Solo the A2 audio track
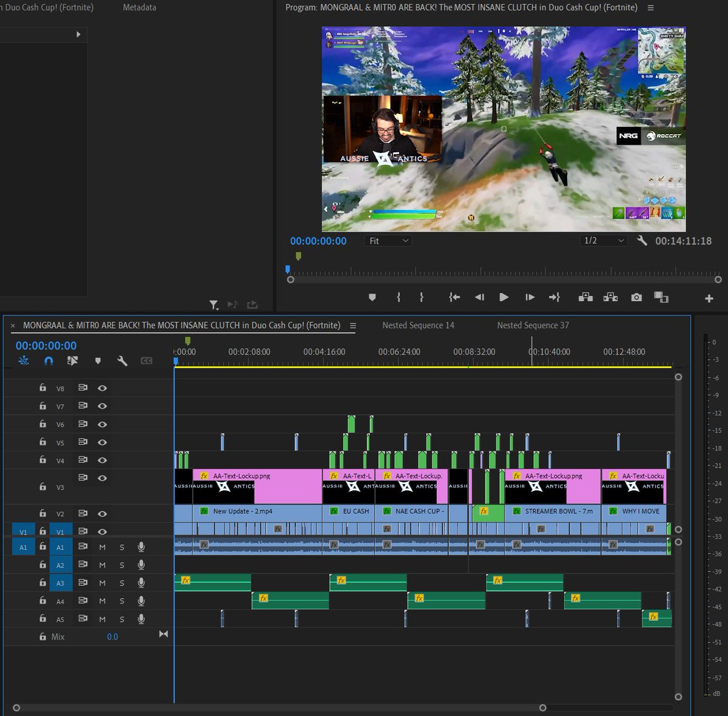 (121, 564)
